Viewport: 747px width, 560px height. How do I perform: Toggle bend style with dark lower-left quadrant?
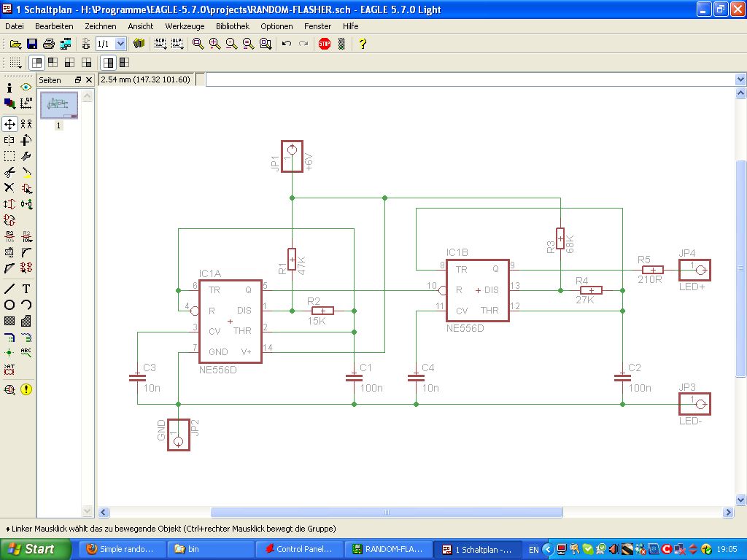coord(69,63)
